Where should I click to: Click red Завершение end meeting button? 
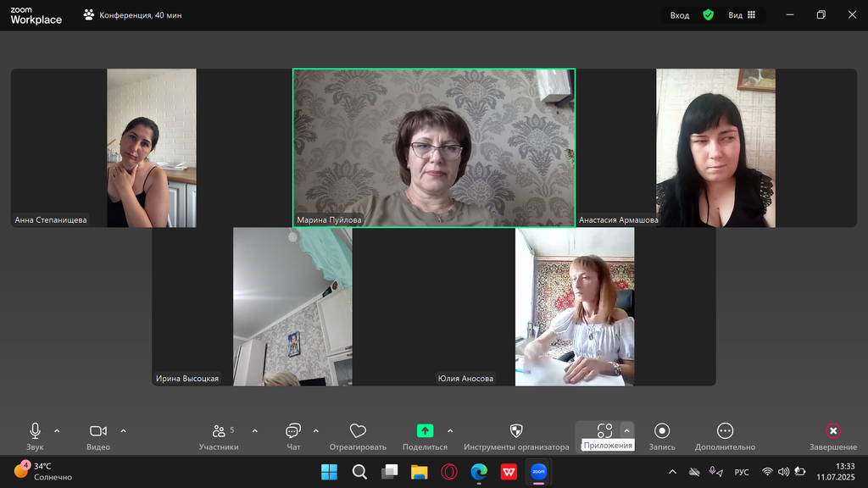point(833,431)
